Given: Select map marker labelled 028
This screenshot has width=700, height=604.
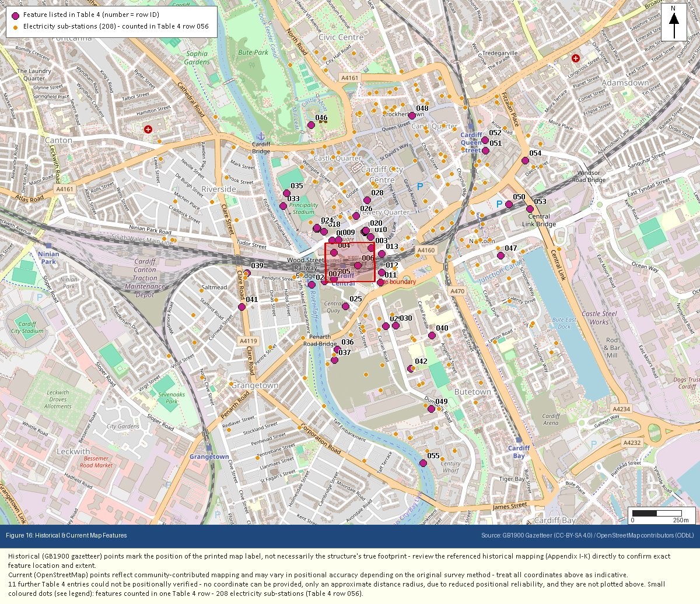Looking at the screenshot, I should (x=367, y=200).
